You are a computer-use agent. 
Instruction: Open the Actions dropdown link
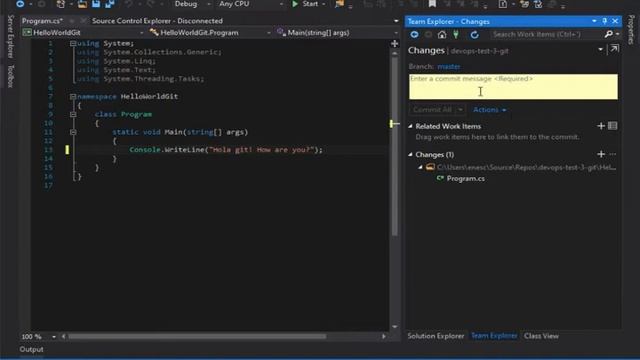pyautogui.click(x=489, y=110)
